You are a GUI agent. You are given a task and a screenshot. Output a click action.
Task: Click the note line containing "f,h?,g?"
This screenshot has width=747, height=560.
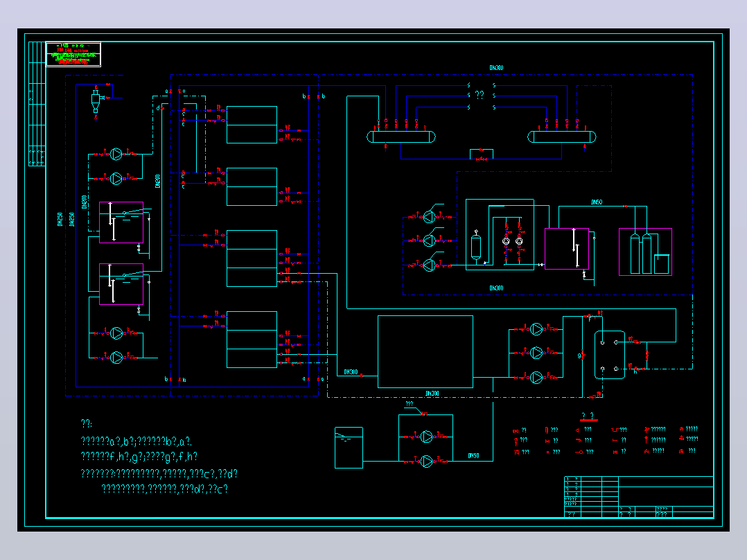coord(139,457)
